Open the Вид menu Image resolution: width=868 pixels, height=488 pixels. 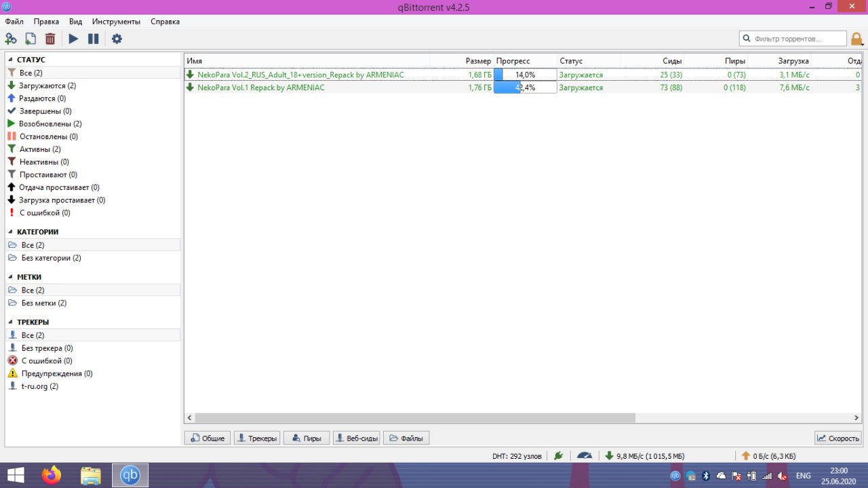(x=75, y=22)
